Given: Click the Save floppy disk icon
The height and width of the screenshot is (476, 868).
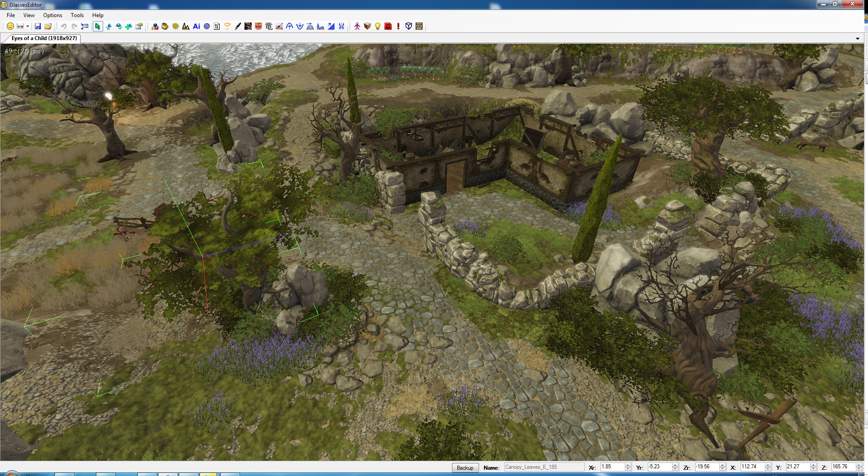Looking at the screenshot, I should 38,27.
